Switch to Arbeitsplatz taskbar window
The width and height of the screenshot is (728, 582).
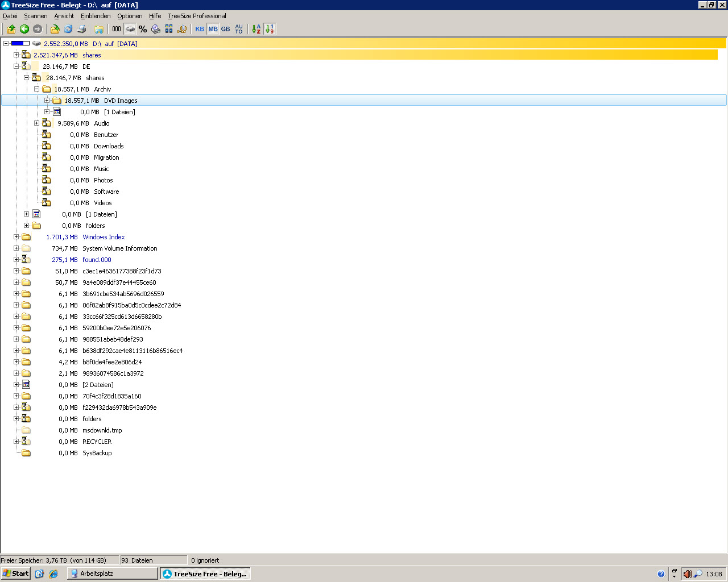113,574
